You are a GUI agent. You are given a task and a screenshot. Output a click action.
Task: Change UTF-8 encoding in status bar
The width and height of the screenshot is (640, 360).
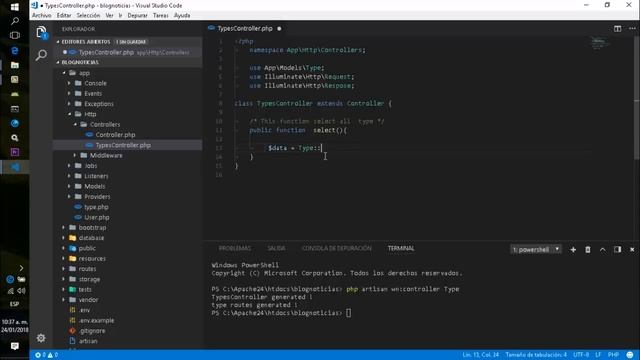(x=581, y=355)
